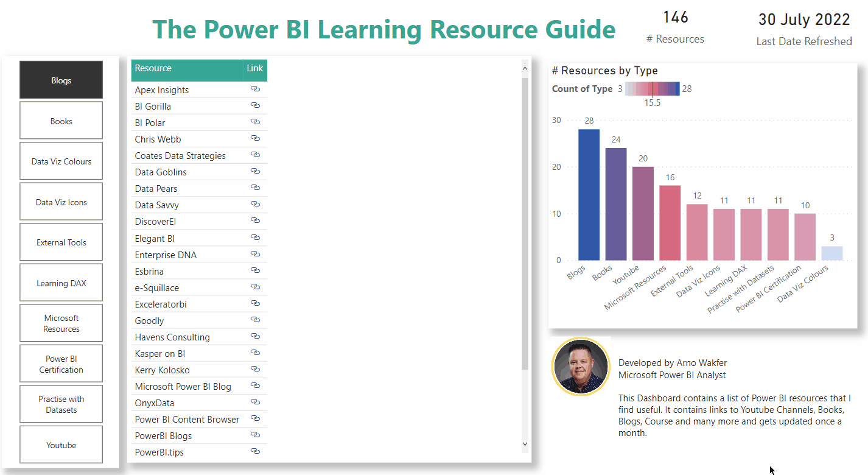The image size is (868, 475).
Task: Click the PowerBI.tips link icon
Action: [x=255, y=452]
